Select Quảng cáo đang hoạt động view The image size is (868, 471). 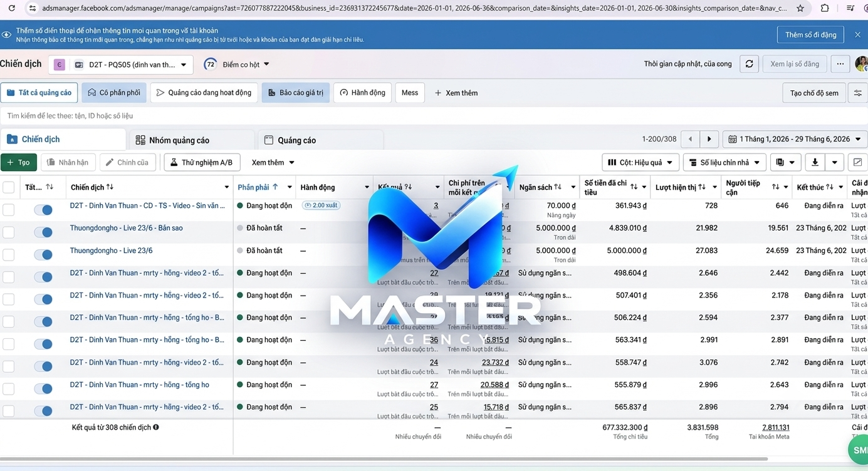point(204,93)
